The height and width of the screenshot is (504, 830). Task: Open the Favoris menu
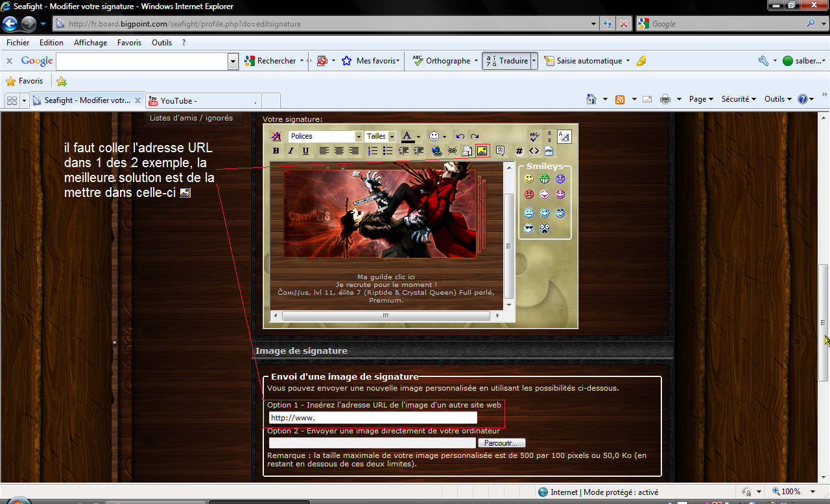pyautogui.click(x=129, y=43)
